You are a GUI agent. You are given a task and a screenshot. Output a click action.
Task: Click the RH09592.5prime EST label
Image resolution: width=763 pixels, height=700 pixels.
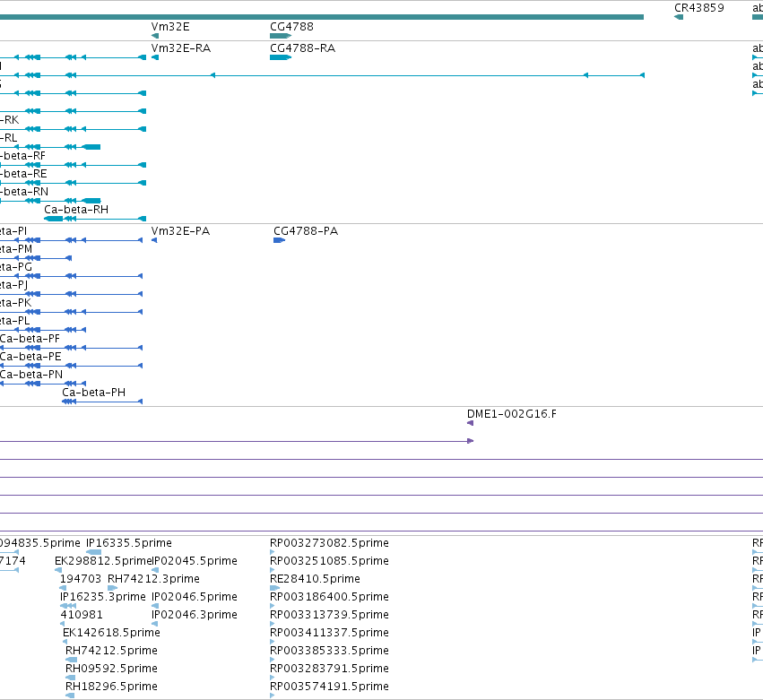[111, 669]
